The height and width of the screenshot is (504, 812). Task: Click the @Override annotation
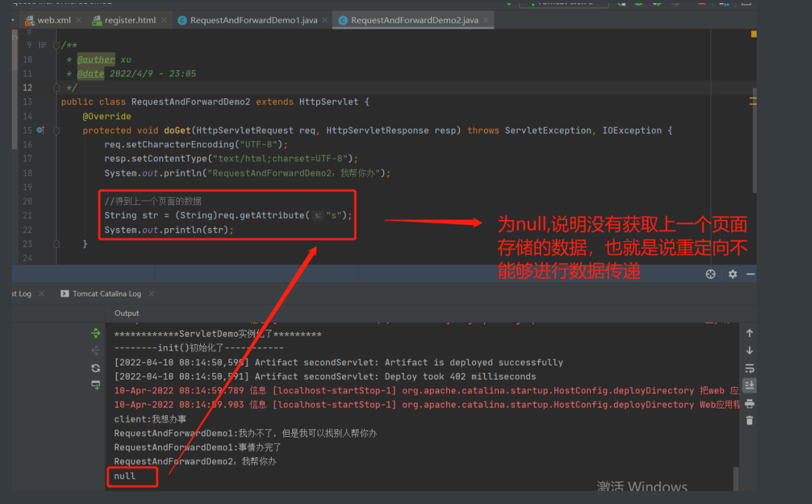point(107,116)
